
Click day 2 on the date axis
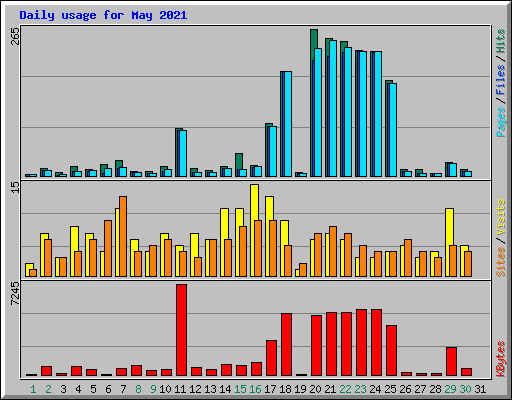[48, 389]
